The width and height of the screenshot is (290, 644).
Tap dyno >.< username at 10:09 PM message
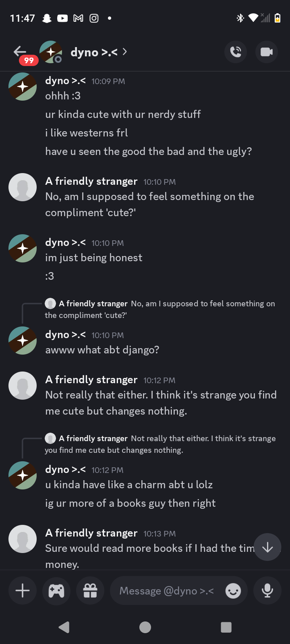(65, 81)
